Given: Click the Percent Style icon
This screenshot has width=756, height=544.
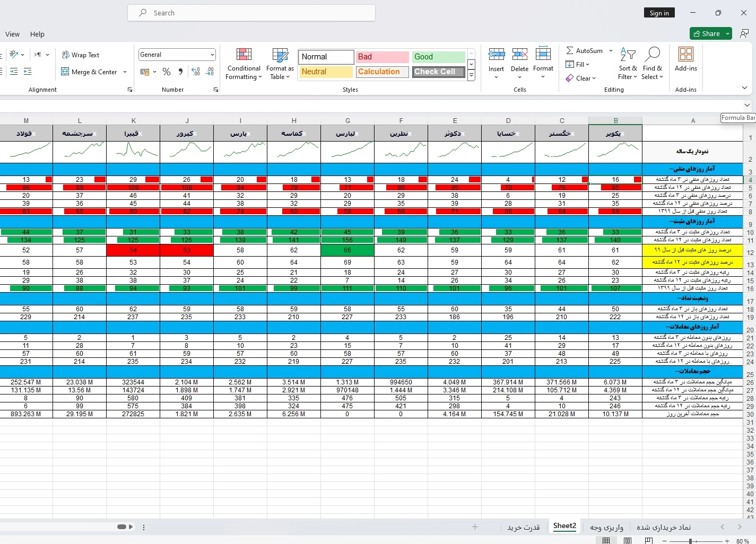Looking at the screenshot, I should point(167,72).
